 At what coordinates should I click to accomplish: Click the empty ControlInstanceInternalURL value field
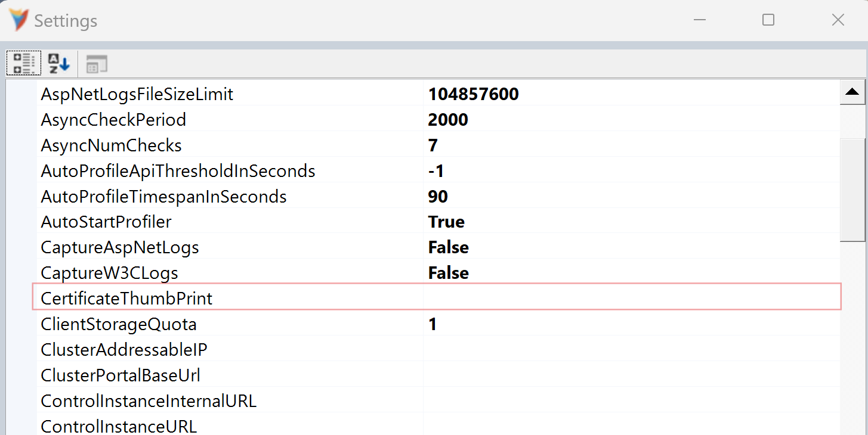tap(632, 402)
